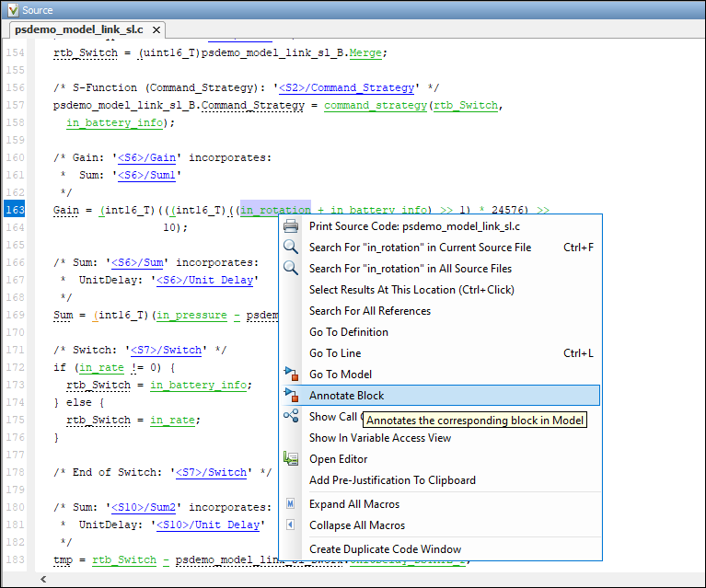Viewport: 706px width, 588px height.
Task: Click the Annotate Block icon
Action: tap(291, 396)
